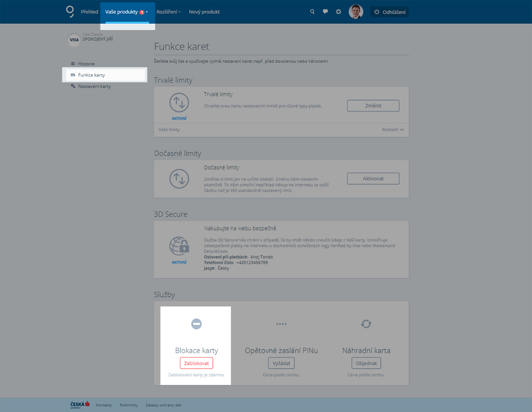Go to the Přehled menu item
This screenshot has height=412, width=532.
point(90,12)
